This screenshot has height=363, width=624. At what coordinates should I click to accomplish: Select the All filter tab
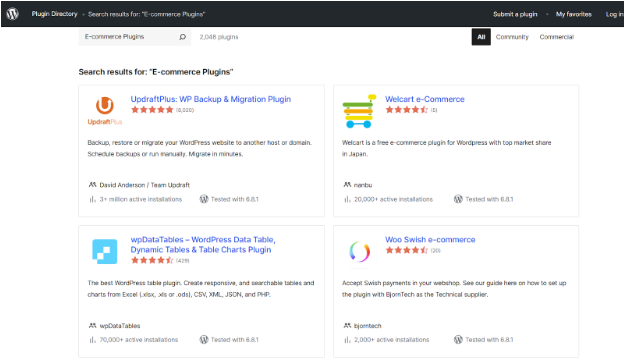click(481, 37)
